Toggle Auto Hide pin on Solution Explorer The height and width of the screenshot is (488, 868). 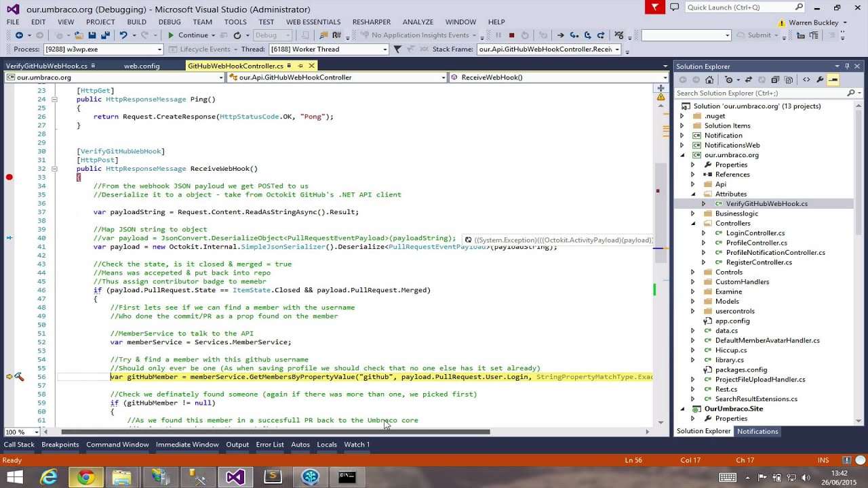coord(847,66)
